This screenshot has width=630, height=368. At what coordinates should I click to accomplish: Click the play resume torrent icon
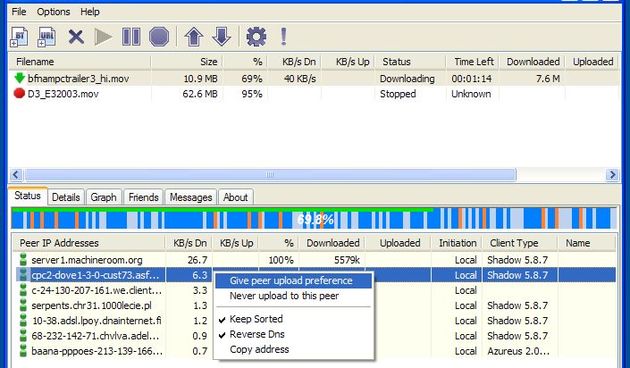103,37
